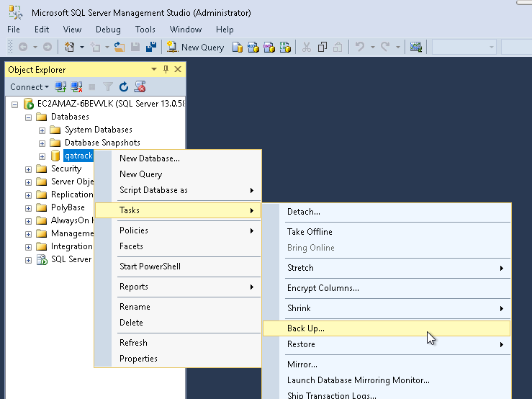
Task: Open the View menu
Action: coord(72,30)
